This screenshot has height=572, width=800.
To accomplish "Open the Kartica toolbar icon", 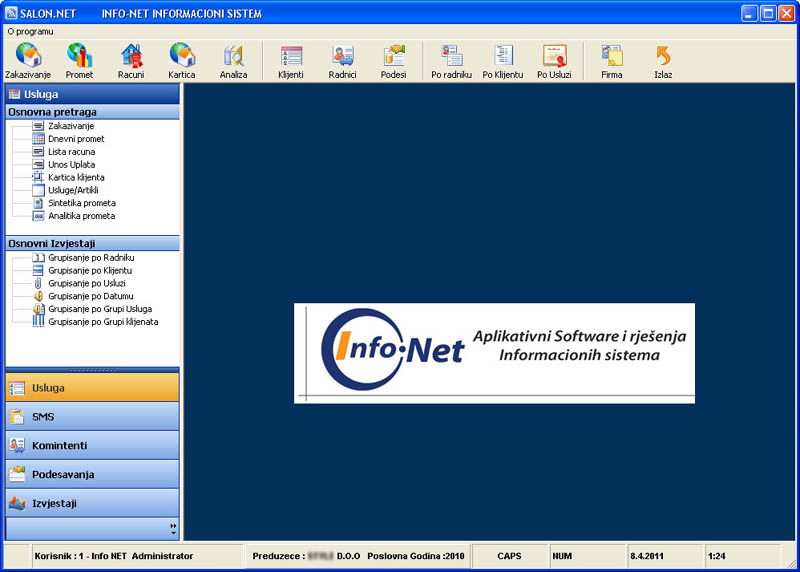I will click(182, 61).
